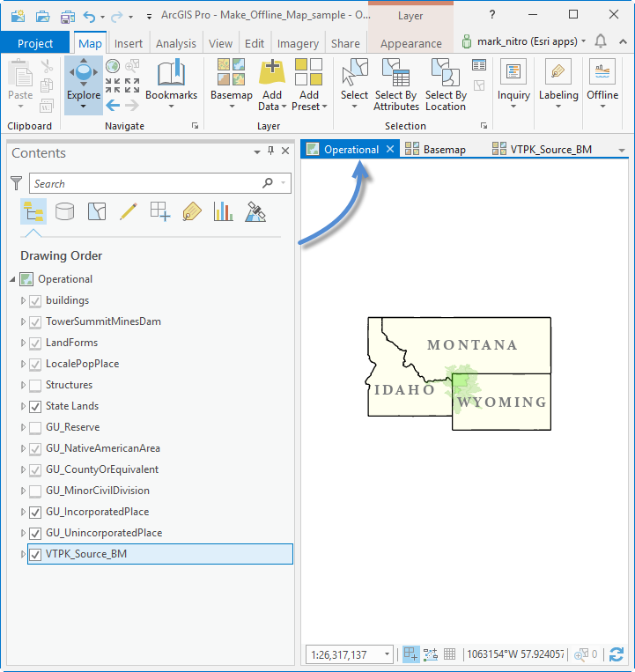The width and height of the screenshot is (635, 672).
Task: Open the Inquiry tools
Action: [x=513, y=85]
